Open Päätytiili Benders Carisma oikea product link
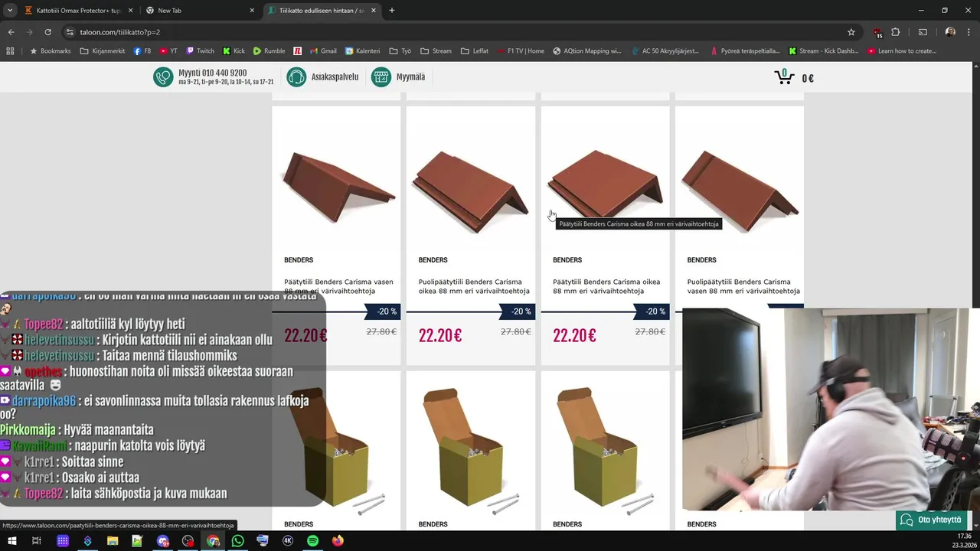The image size is (980, 551). (x=606, y=286)
